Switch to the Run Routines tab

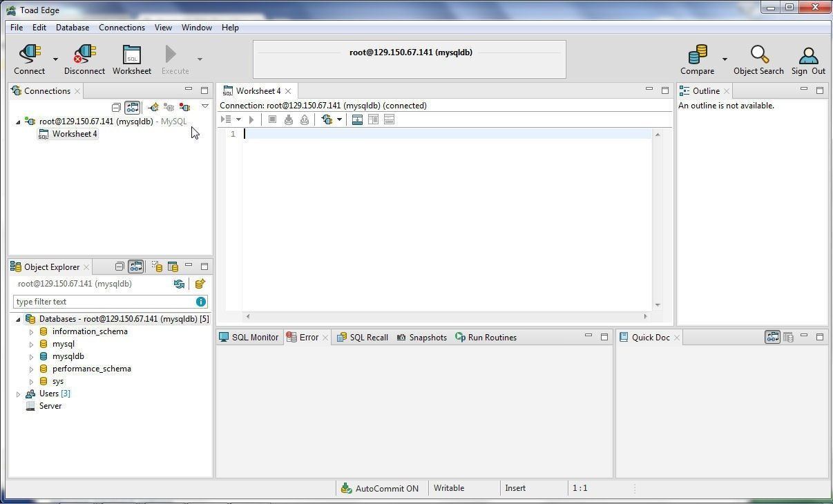click(x=486, y=338)
